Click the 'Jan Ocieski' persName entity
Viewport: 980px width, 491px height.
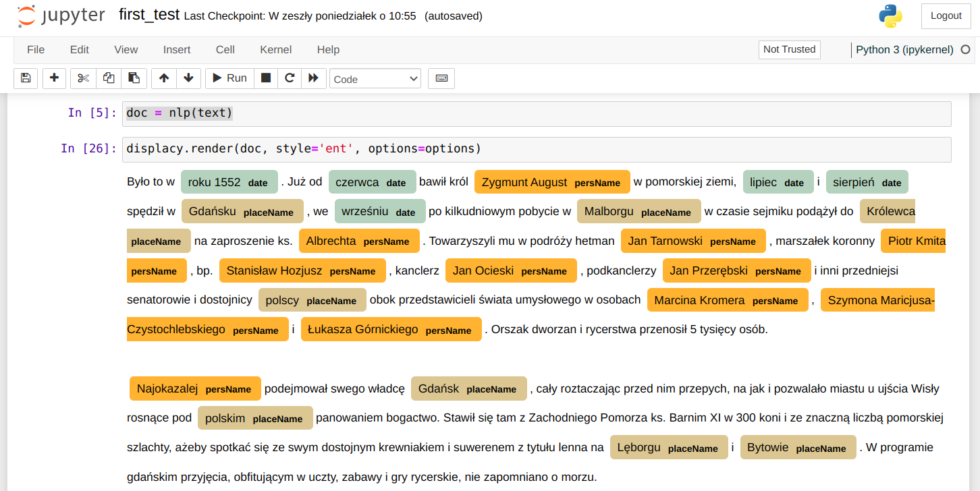click(x=511, y=270)
